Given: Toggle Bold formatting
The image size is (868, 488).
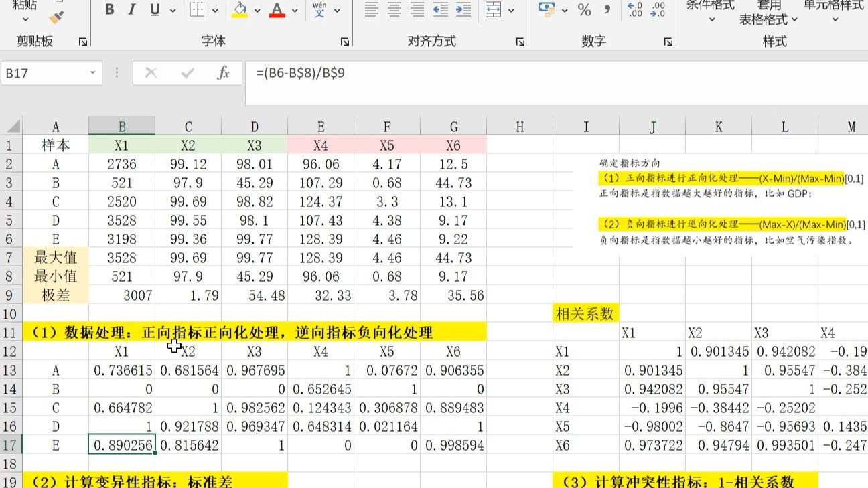Looking at the screenshot, I should pos(109,10).
